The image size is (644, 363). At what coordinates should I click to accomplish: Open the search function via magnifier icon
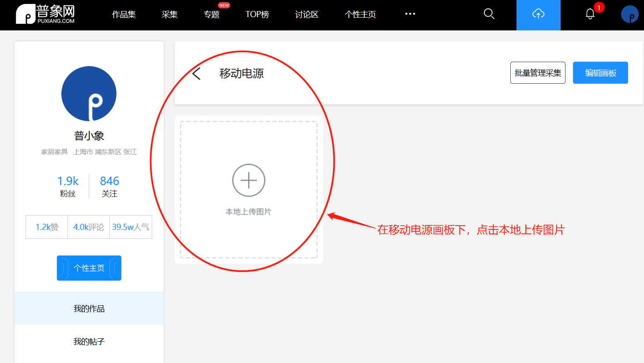point(489,14)
